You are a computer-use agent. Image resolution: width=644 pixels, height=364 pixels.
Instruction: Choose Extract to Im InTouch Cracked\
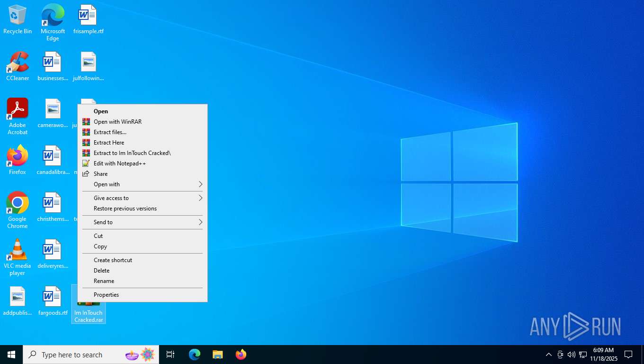point(143,153)
